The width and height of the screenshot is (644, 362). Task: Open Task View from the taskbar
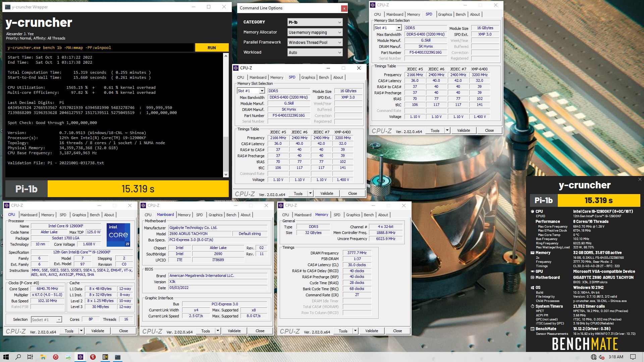(x=30, y=357)
